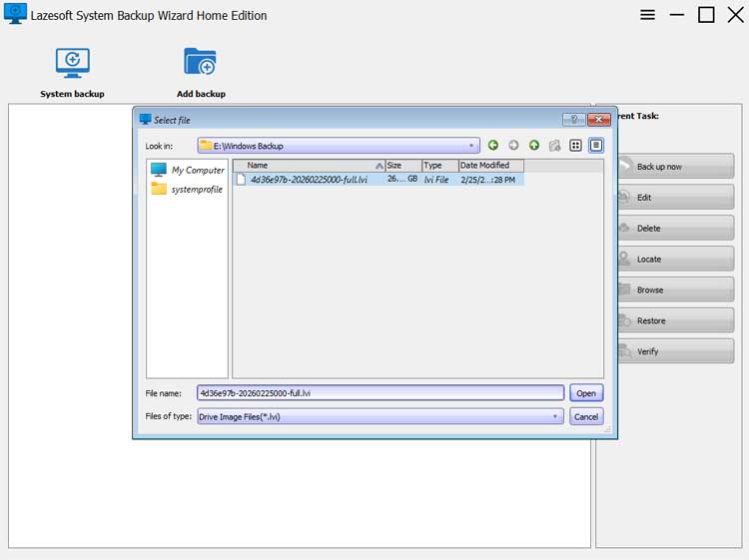Click the Locate button
749x560 pixels.
pyautogui.click(x=675, y=259)
